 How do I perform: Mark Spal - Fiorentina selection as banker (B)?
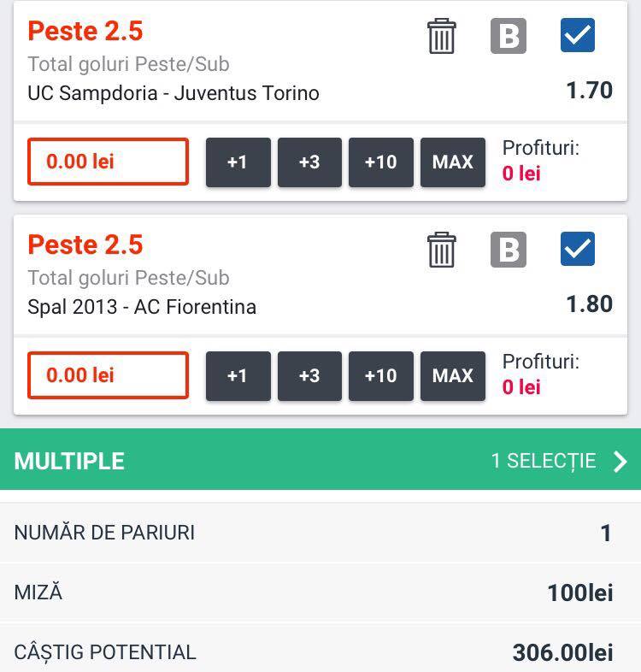(x=509, y=250)
